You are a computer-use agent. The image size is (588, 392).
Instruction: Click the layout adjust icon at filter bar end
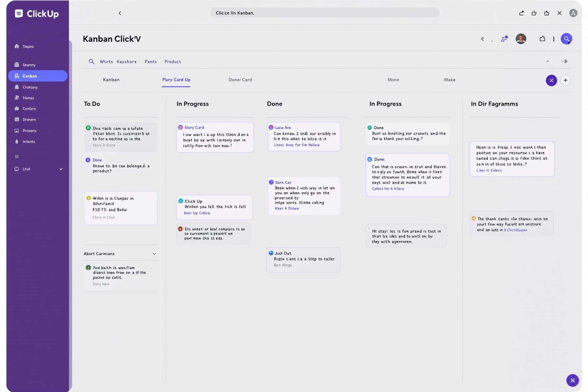[564, 61]
